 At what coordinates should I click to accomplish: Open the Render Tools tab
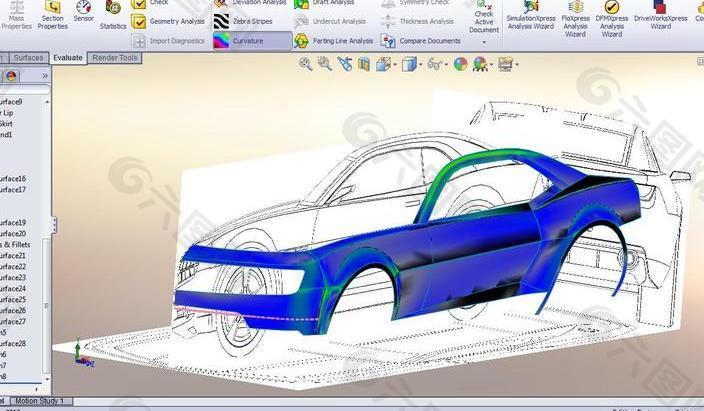click(114, 58)
